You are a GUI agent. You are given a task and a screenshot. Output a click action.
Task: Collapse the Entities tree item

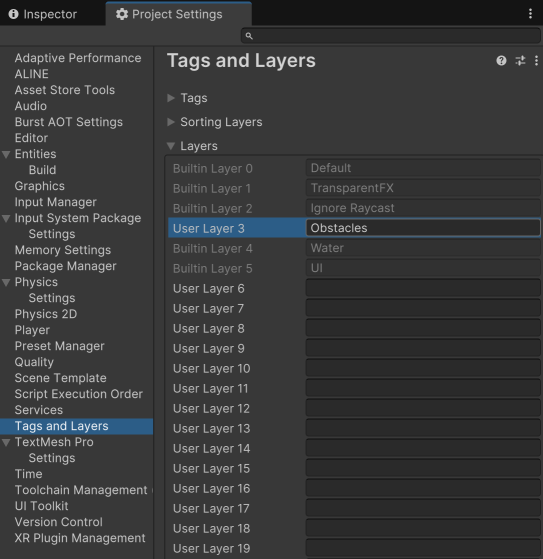point(6,154)
